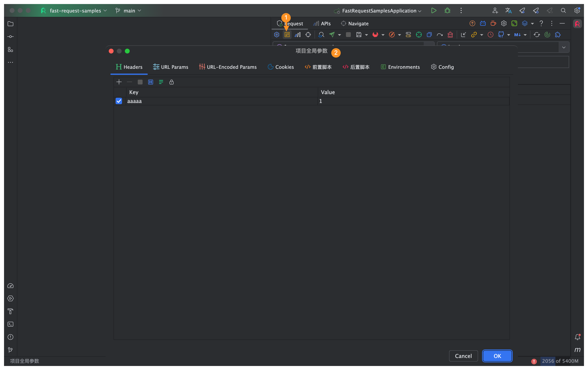This screenshot has width=588, height=370.
Task: Click the GitHub icon in the toolbar
Action: [501, 35]
